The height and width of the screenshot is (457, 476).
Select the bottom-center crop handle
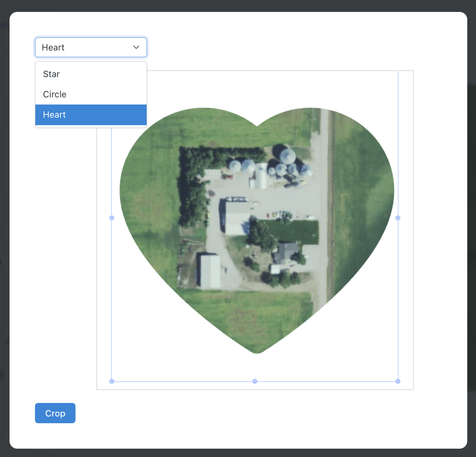pyautogui.click(x=255, y=381)
